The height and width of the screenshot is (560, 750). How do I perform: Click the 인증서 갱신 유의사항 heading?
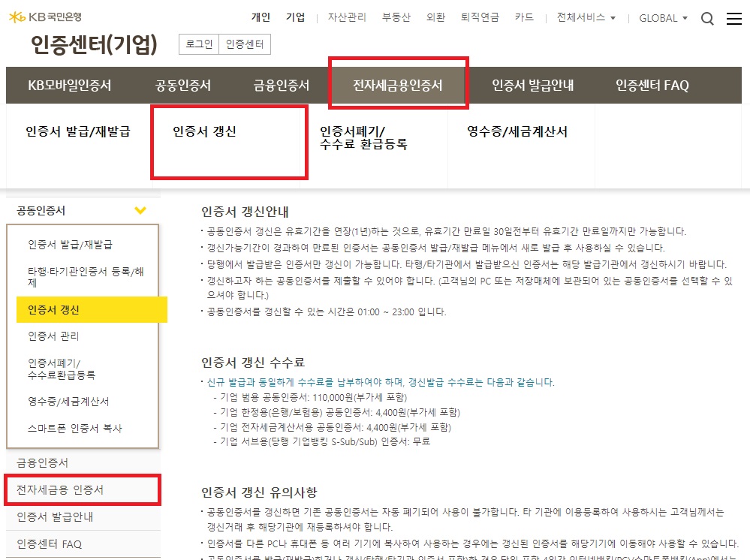click(259, 492)
